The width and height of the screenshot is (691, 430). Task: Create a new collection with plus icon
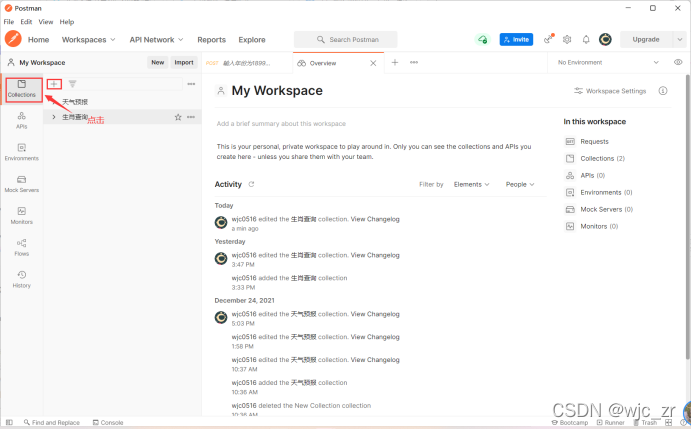coord(54,84)
